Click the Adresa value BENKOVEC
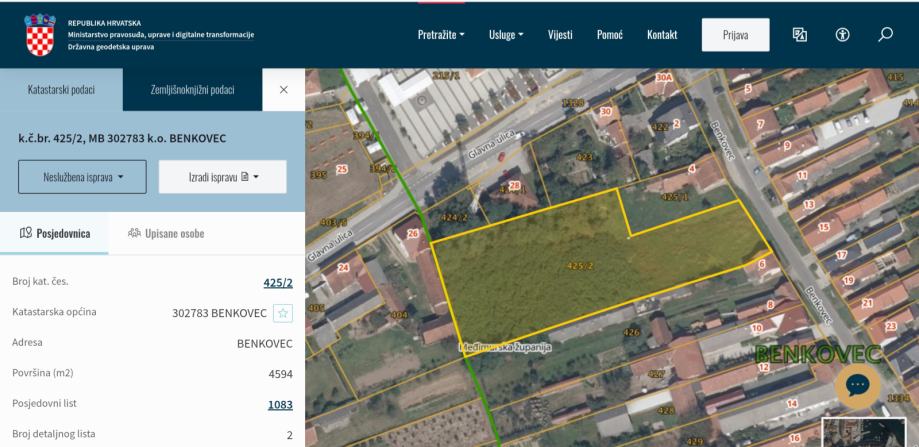 pos(265,343)
